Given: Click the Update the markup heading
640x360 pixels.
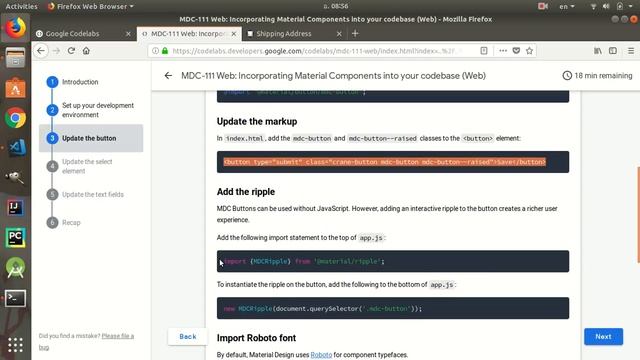Looking at the screenshot, I should pos(257,121).
